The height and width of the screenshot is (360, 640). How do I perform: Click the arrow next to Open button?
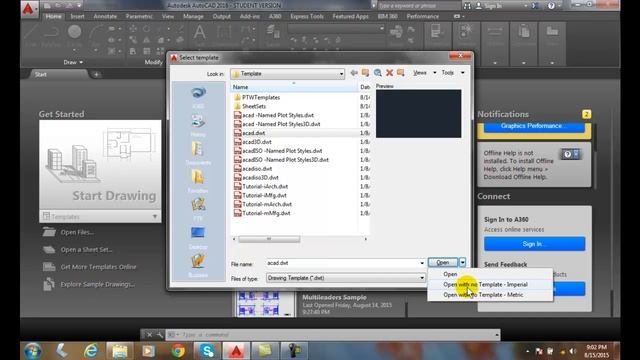point(462,262)
